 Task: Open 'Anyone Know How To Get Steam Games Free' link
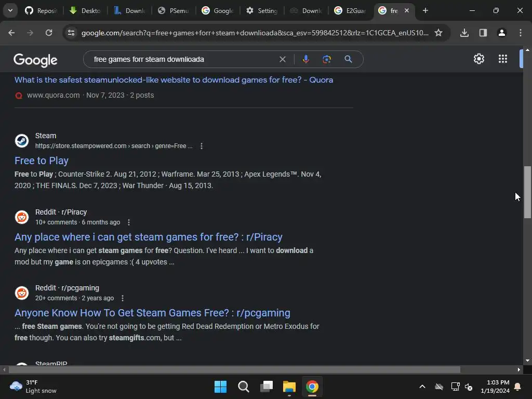click(152, 313)
